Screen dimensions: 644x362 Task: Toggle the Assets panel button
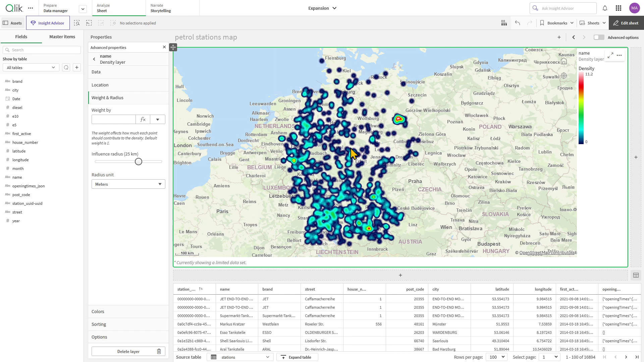click(12, 23)
